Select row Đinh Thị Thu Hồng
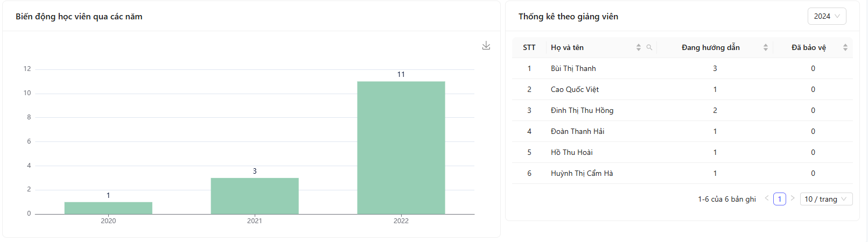 [683, 110]
